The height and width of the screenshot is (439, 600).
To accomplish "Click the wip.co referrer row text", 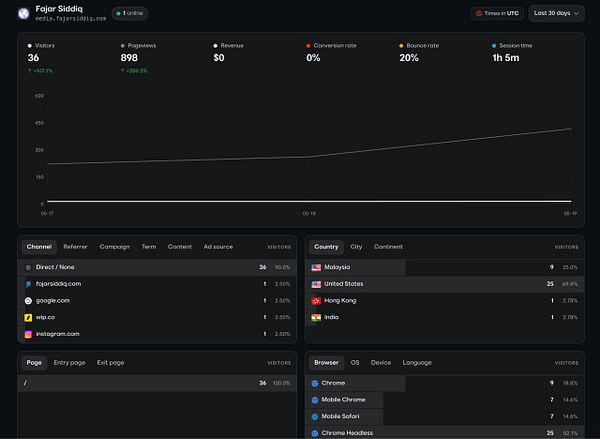I will click(46, 317).
